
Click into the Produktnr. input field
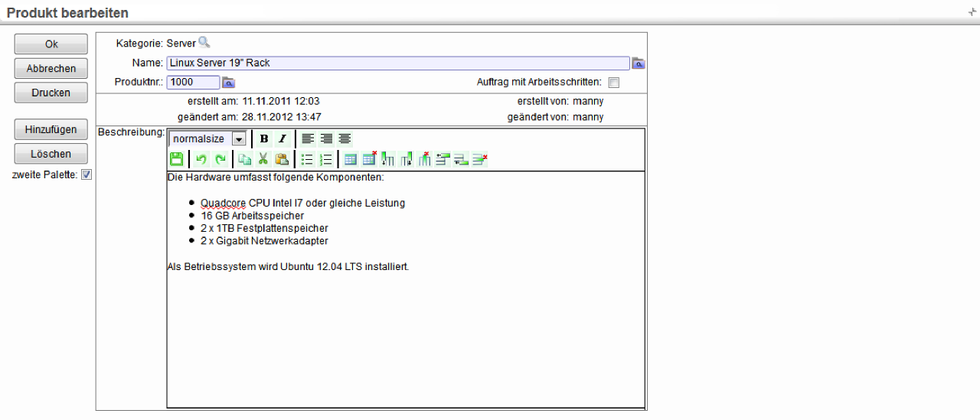[193, 83]
